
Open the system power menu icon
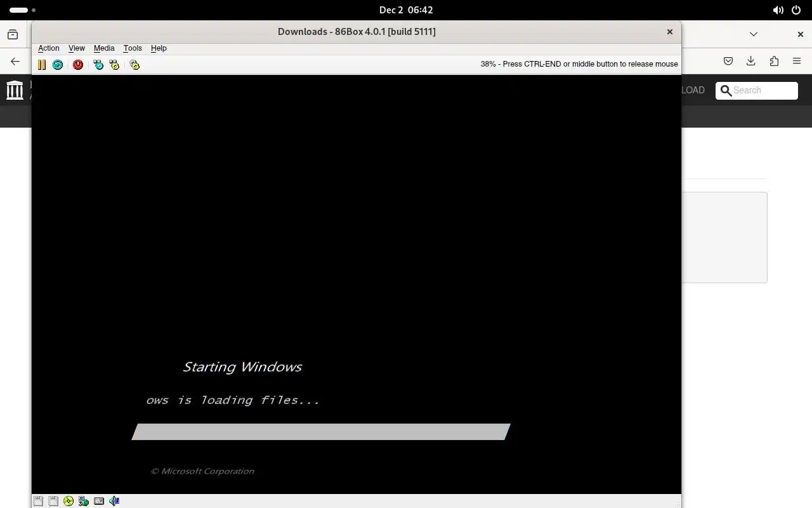797,10
